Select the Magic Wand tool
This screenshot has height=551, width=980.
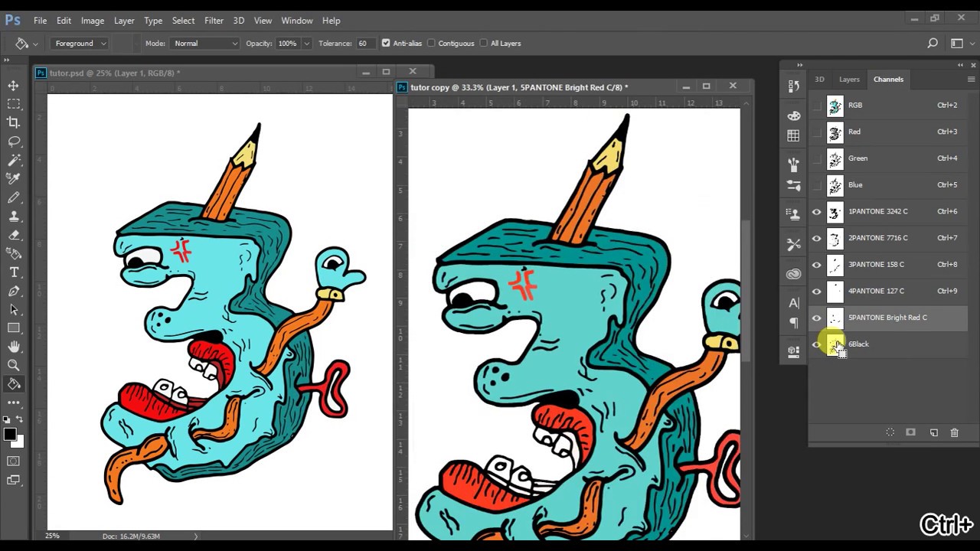(14, 160)
